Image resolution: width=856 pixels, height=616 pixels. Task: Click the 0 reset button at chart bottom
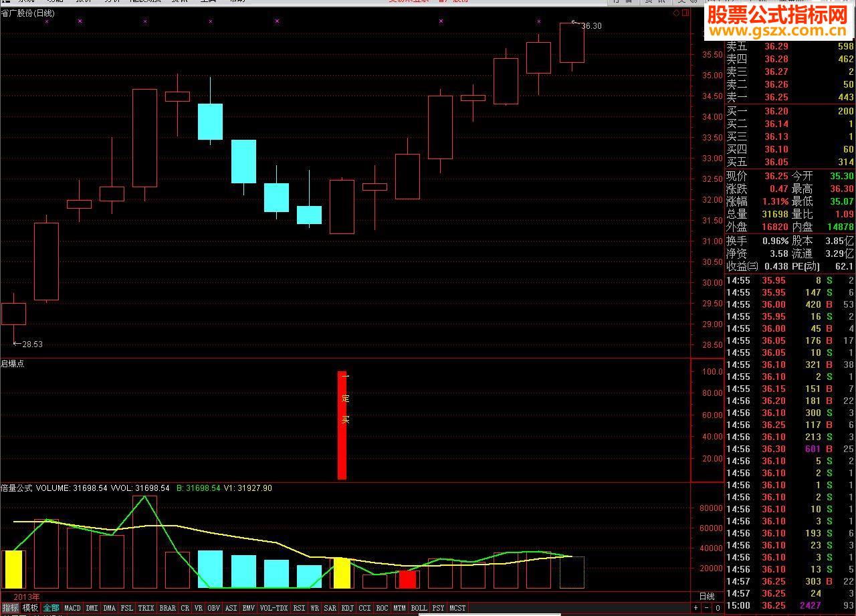[x=718, y=608]
